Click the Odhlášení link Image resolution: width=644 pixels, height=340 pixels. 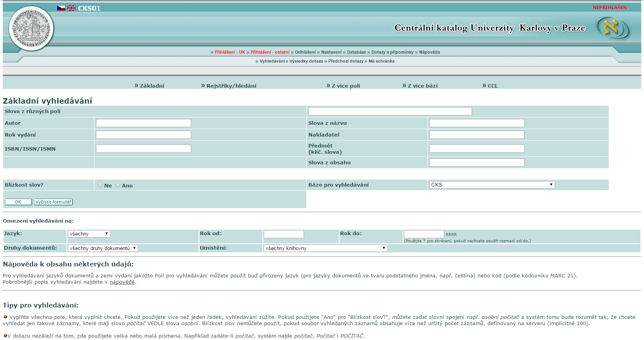(x=305, y=52)
